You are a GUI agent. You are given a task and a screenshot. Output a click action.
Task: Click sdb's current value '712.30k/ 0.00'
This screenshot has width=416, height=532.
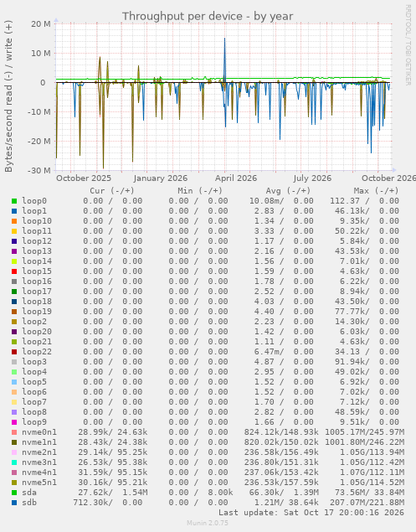107,503
